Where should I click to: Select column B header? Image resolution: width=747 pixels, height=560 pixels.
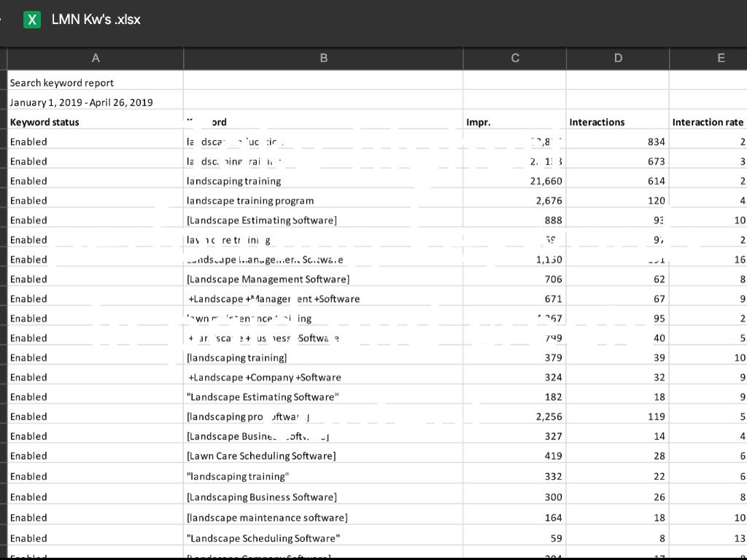[323, 58]
